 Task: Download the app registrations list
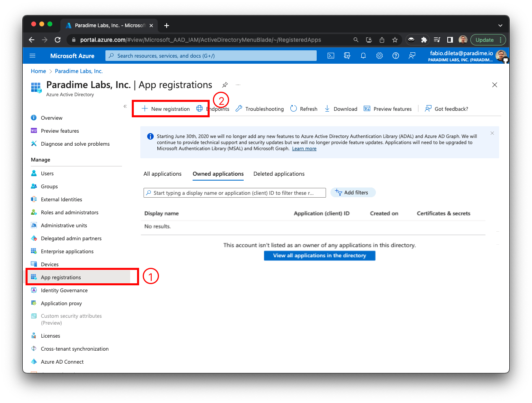click(341, 109)
